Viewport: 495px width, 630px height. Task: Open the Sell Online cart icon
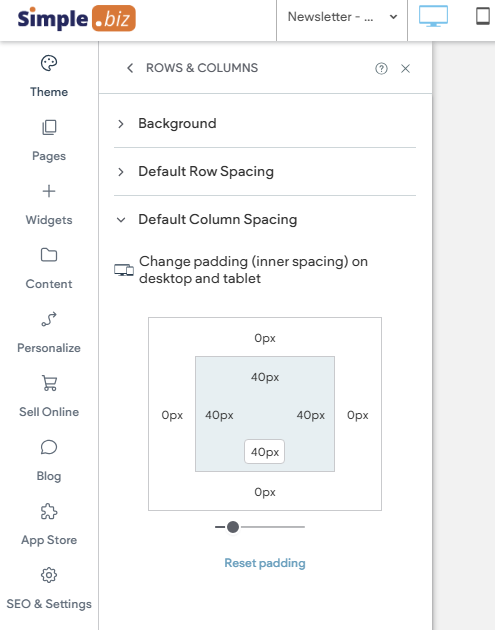coord(49,383)
